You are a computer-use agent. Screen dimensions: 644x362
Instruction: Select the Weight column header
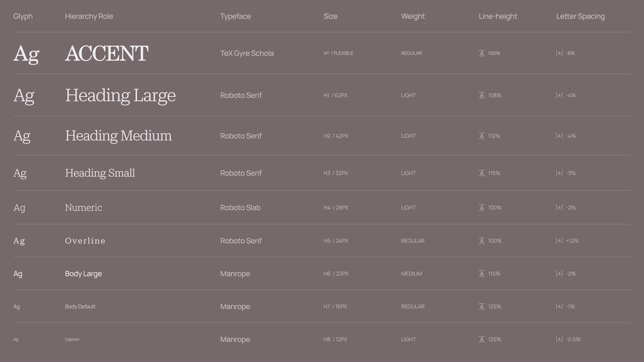click(x=413, y=16)
